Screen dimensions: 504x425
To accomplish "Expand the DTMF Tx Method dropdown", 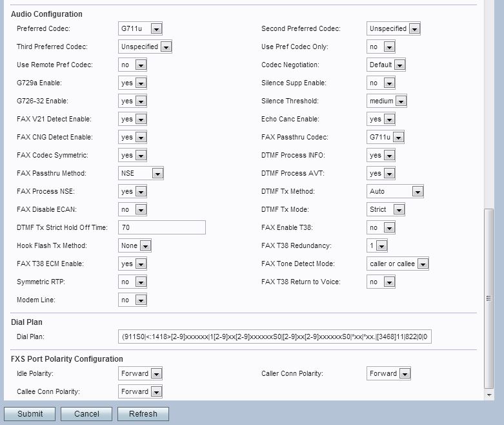I will click(395, 191).
